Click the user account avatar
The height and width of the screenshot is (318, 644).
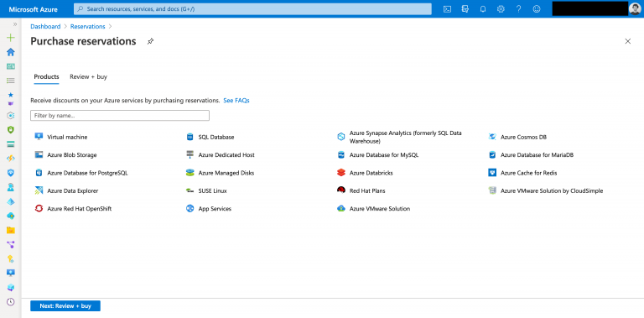pos(635,8)
